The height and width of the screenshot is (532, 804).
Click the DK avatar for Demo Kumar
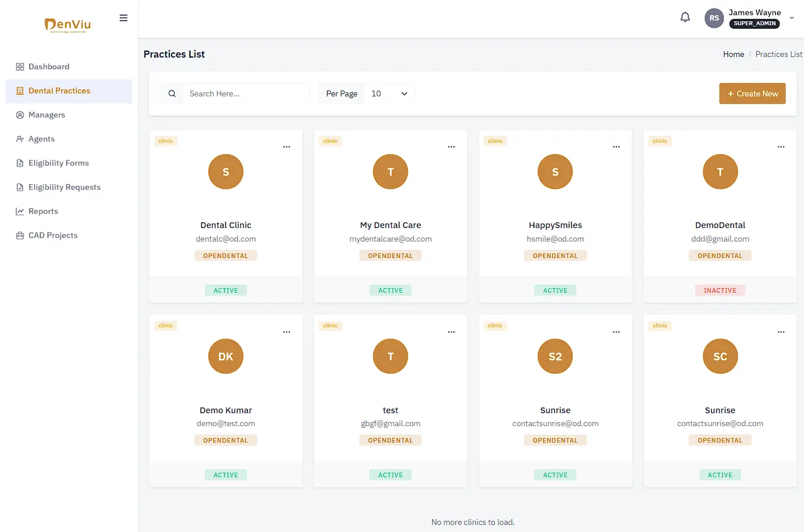(226, 357)
